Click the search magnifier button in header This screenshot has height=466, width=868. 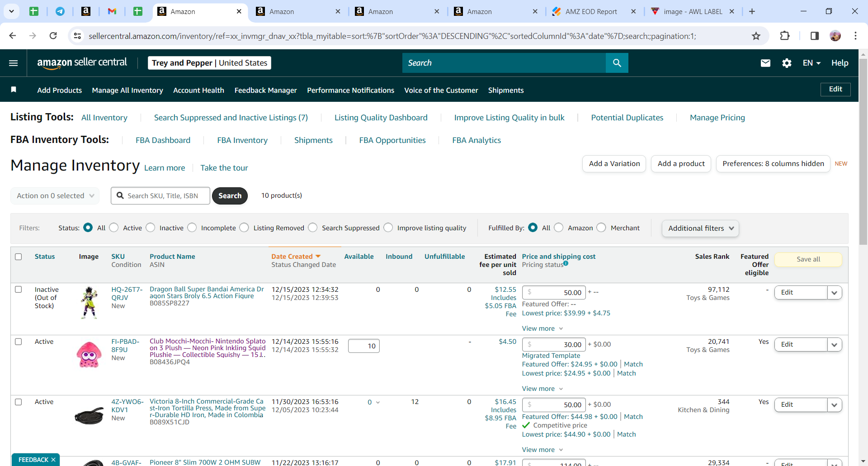617,63
